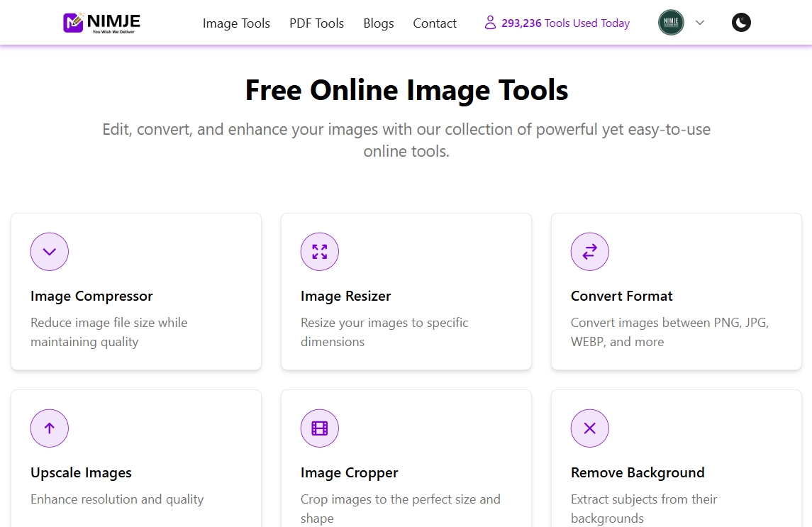The width and height of the screenshot is (812, 527).
Task: Click the circular NIMJE profile avatar
Action: point(670,22)
